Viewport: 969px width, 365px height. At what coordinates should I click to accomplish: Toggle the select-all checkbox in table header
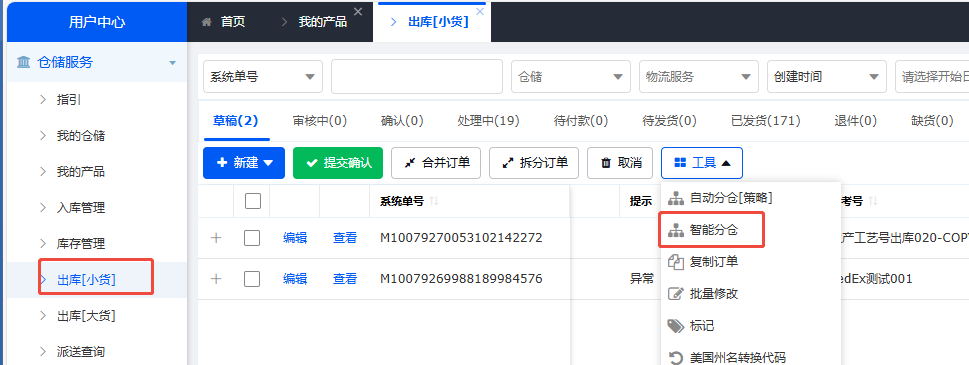click(x=253, y=201)
